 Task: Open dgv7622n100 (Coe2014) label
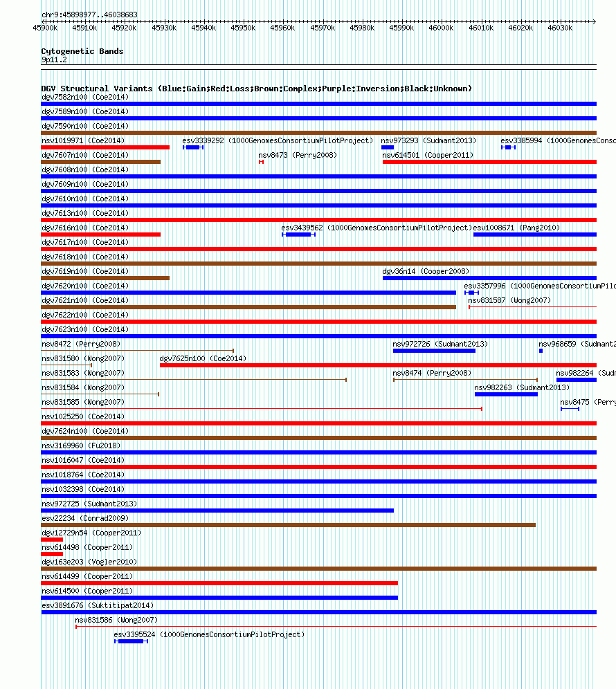(85, 315)
